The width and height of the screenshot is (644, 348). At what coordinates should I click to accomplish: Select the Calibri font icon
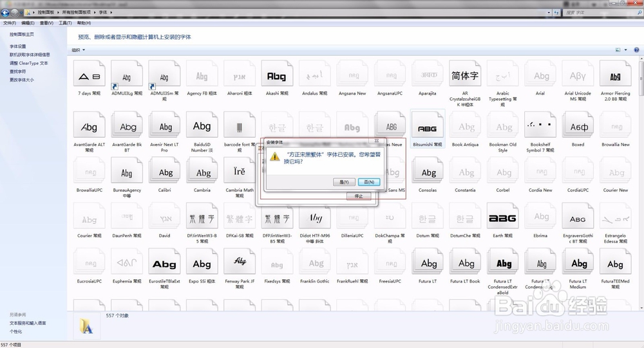coord(164,171)
